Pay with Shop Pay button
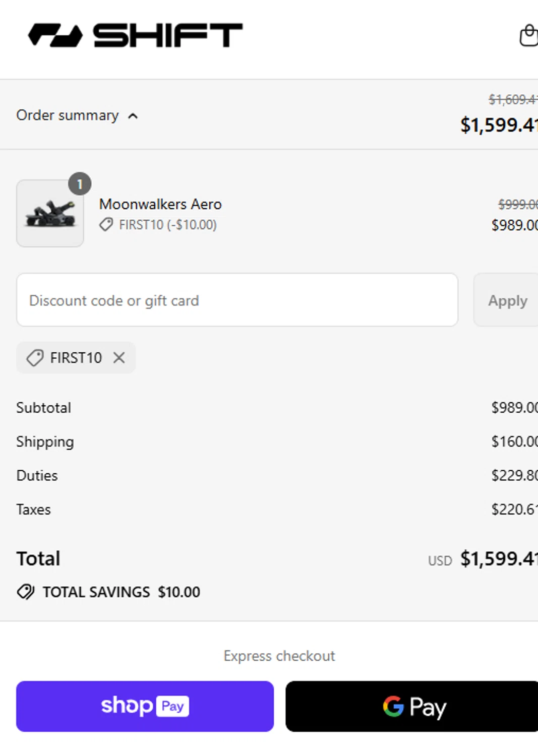This screenshot has width=538, height=756. point(145,706)
